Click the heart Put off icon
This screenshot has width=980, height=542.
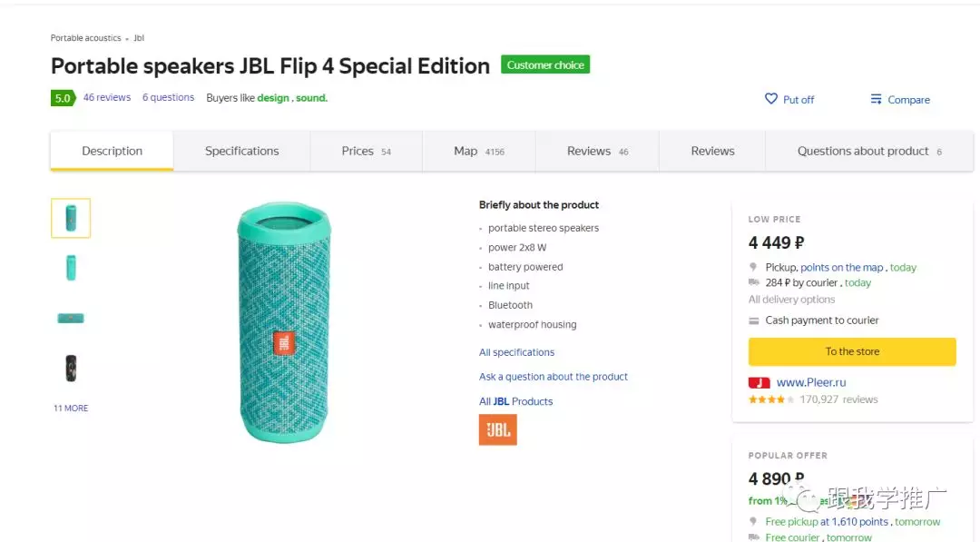click(771, 99)
